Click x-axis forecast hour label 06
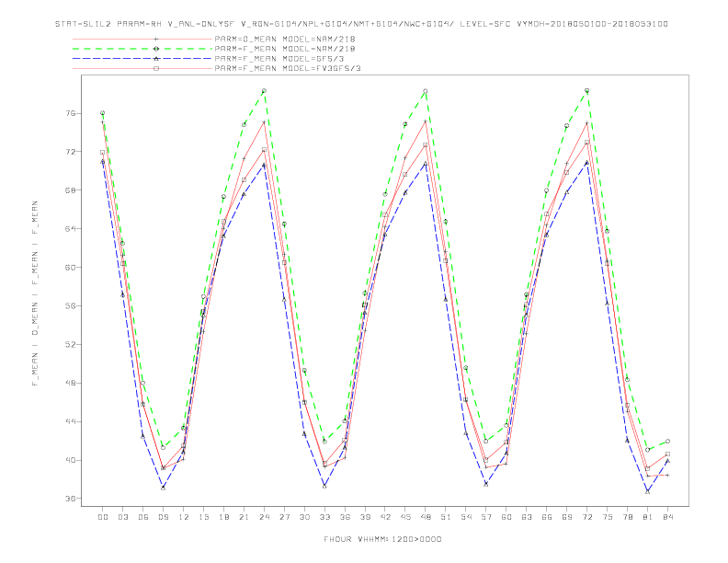728x563 pixels. click(143, 517)
